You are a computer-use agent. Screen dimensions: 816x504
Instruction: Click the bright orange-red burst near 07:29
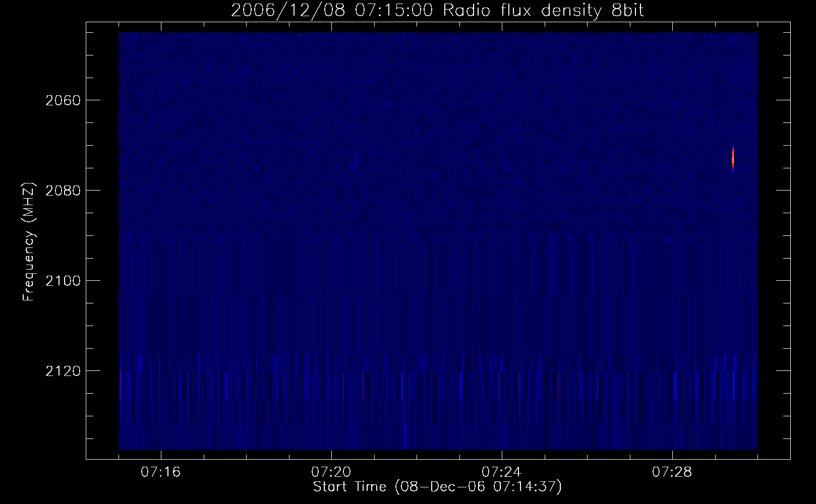pyautogui.click(x=733, y=158)
